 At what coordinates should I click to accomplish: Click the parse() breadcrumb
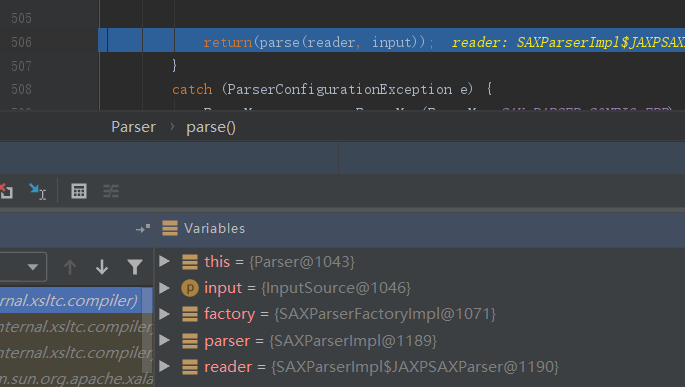(211, 127)
